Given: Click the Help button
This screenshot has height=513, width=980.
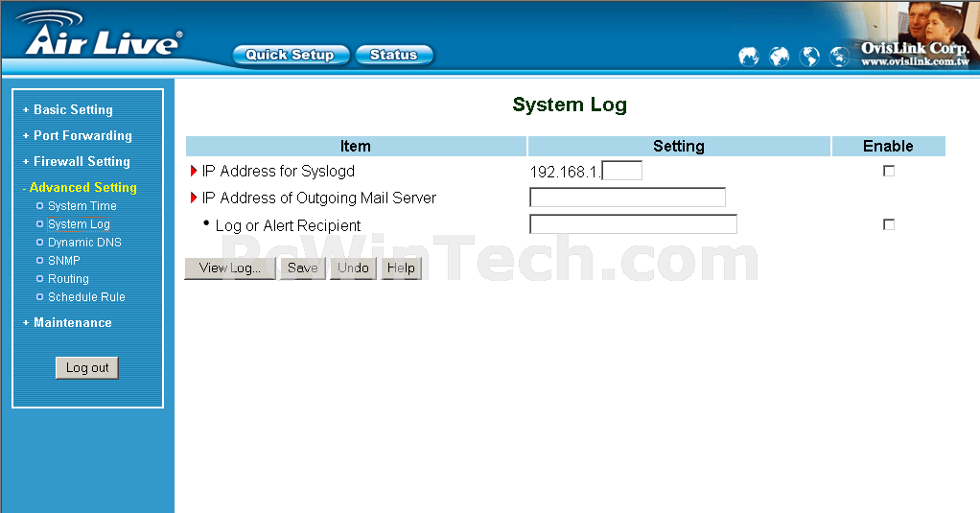Looking at the screenshot, I should pyautogui.click(x=401, y=268).
